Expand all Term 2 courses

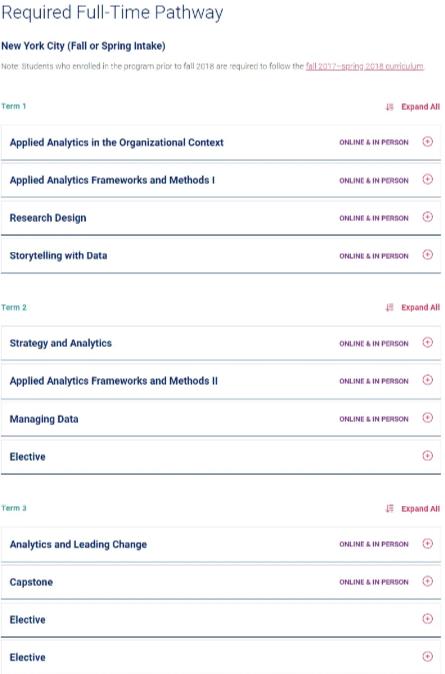click(420, 307)
